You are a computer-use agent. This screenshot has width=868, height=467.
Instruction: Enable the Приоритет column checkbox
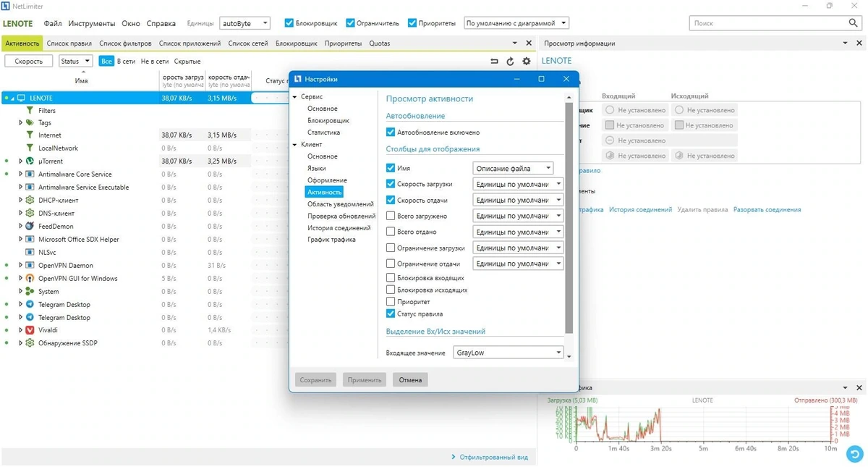click(x=391, y=301)
